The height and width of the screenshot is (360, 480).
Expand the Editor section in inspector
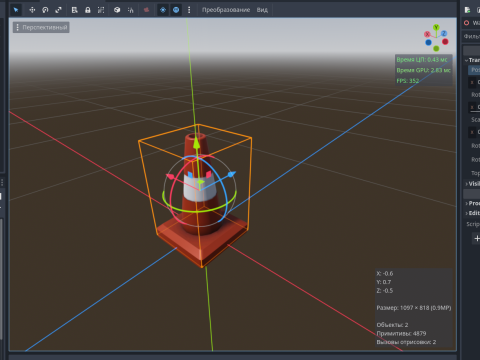pos(473,213)
